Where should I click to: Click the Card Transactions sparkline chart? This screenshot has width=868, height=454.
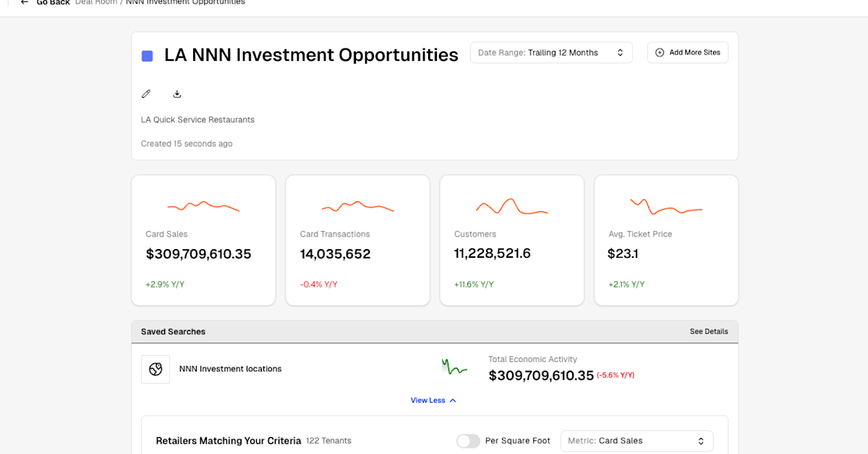pos(357,207)
